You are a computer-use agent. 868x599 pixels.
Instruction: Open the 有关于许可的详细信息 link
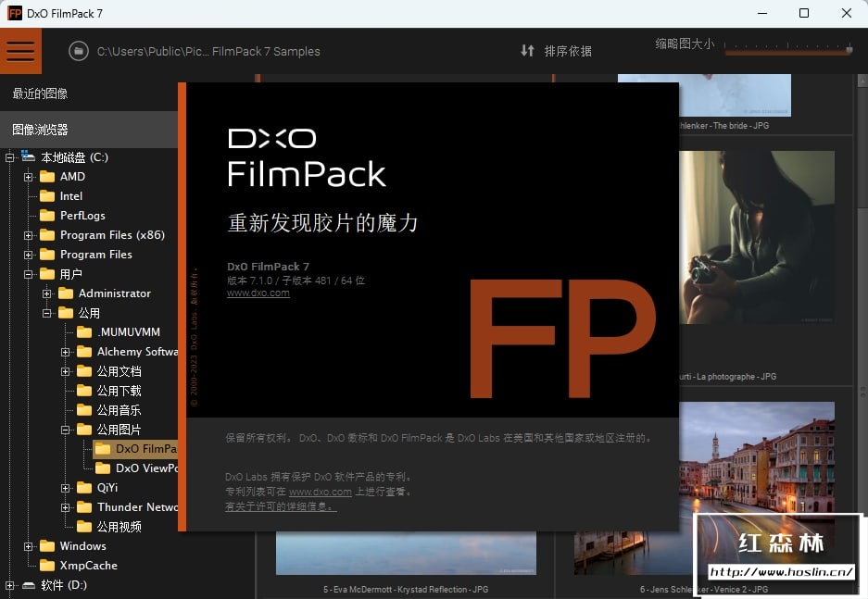pos(281,506)
